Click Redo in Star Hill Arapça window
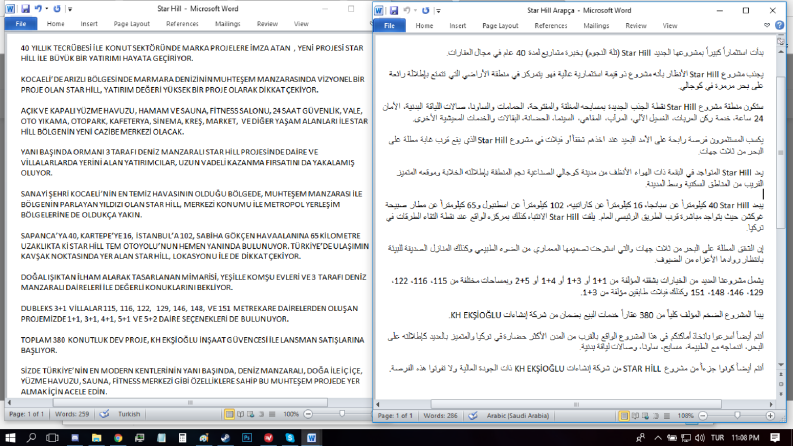Image resolution: width=793 pixels, height=446 pixels. (x=425, y=10)
